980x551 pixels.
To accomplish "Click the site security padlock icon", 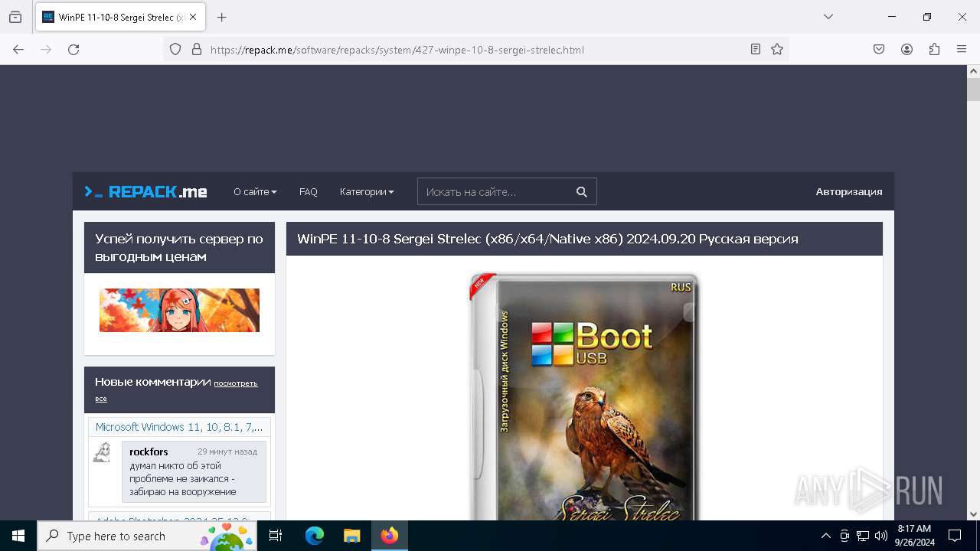I will tap(197, 49).
